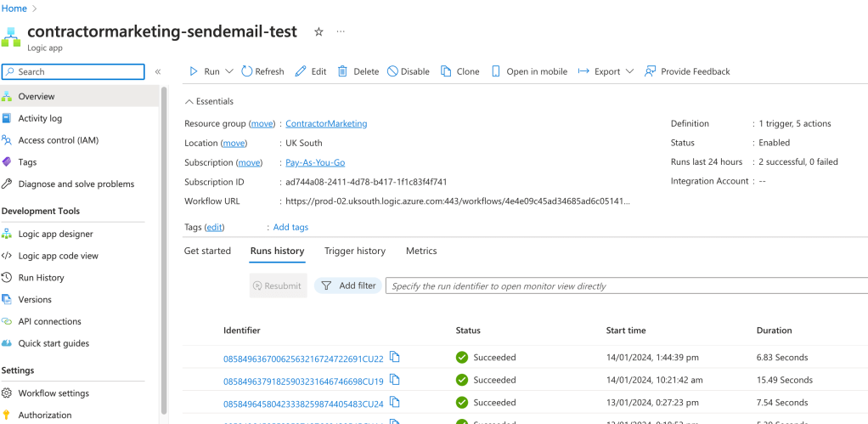Image resolution: width=868 pixels, height=424 pixels.
Task: Click the Edit pencil button
Action: click(x=311, y=71)
